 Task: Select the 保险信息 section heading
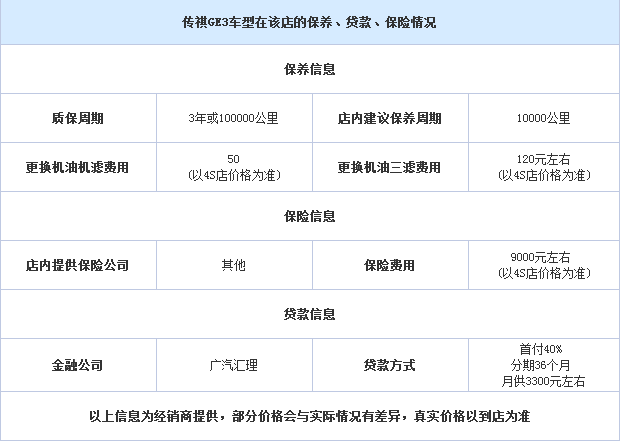[x=310, y=216]
